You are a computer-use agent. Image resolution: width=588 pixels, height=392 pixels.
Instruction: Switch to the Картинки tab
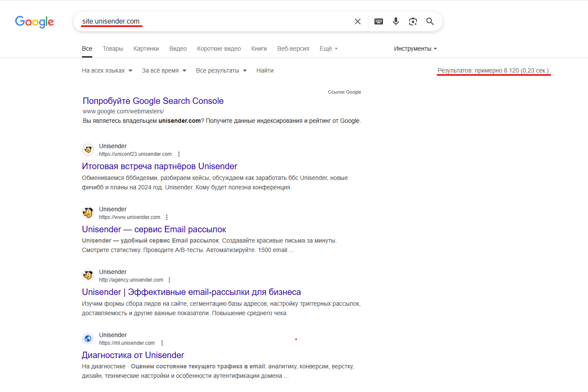tap(146, 49)
